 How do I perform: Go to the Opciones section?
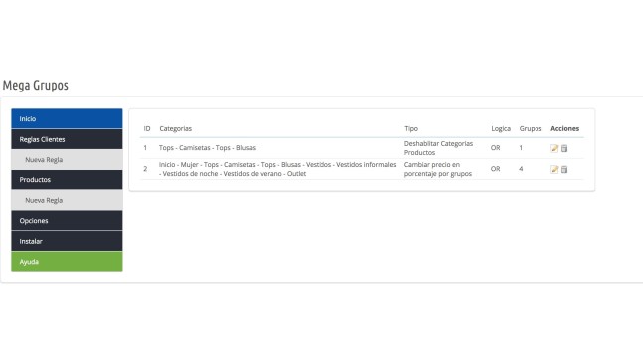pyautogui.click(x=67, y=221)
